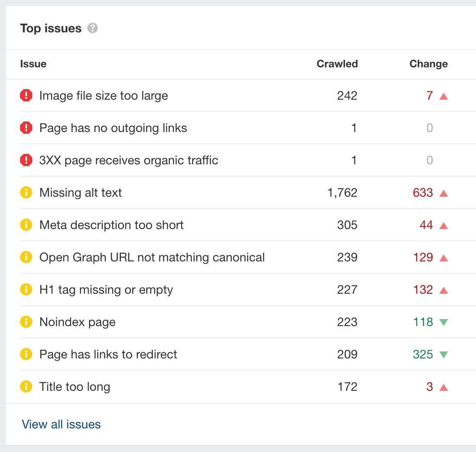The height and width of the screenshot is (452, 476).
Task: Click the red error icon for Image file size
Action: point(26,96)
